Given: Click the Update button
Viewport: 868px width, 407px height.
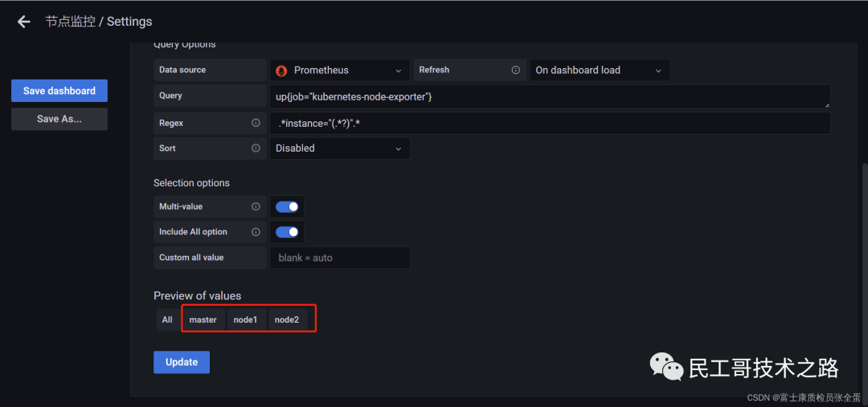Looking at the screenshot, I should 182,362.
